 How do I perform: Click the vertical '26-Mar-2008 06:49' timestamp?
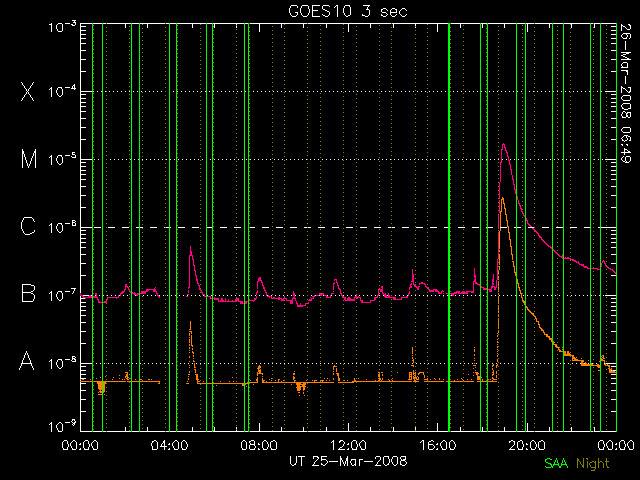[x=625, y=93]
